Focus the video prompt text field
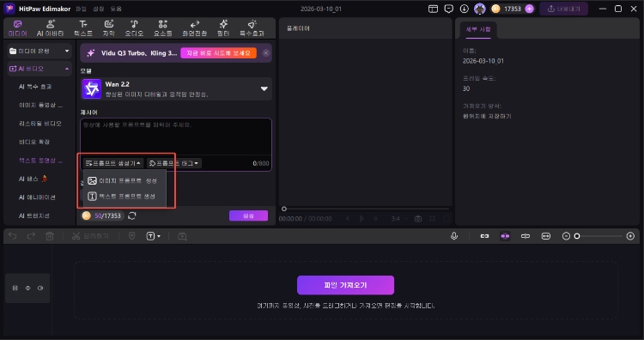 click(x=176, y=137)
